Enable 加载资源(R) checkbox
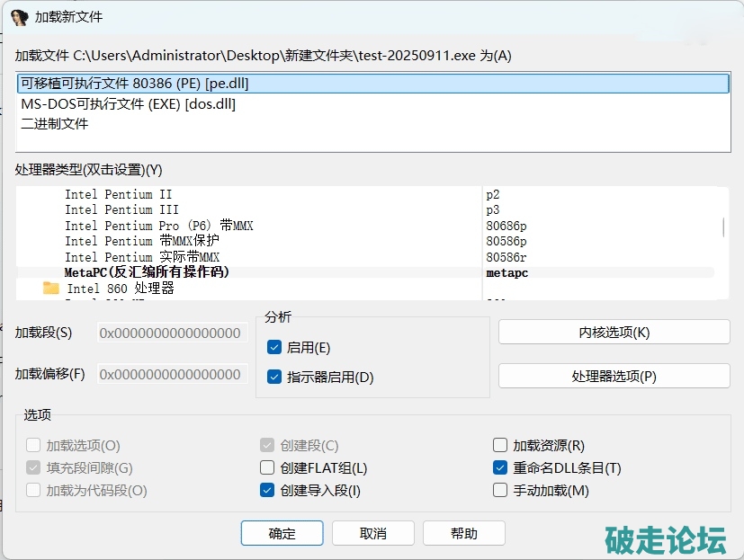 [500, 445]
